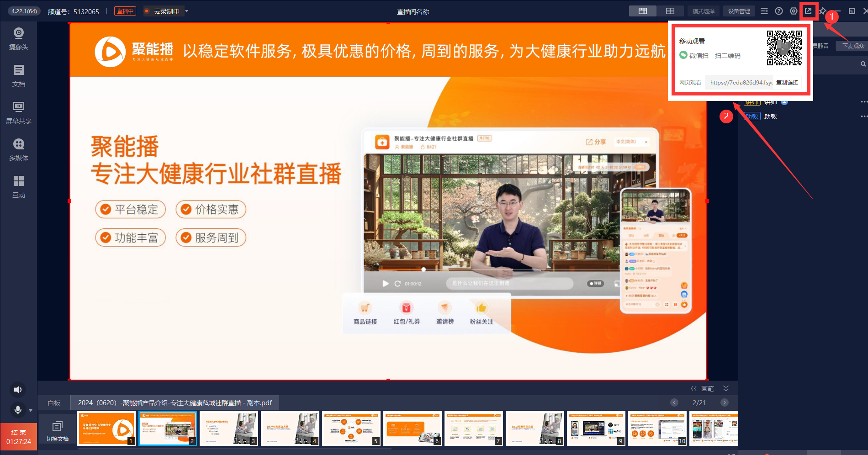Click the web viewing URL field

[739, 83]
